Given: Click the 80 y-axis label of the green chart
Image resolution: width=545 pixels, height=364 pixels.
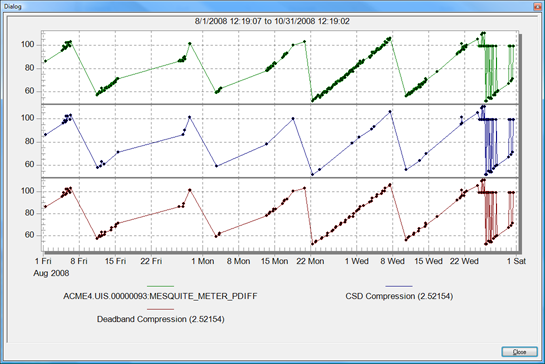Looking at the screenshot, I should tap(30, 68).
